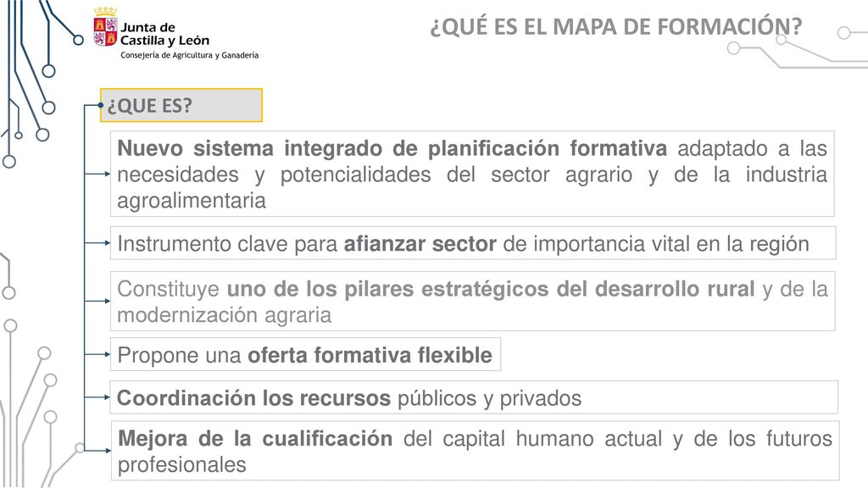Screen dimensions: 868x488
Task: Click arrow pointing to Mejora de la cualificación
Action: (97, 451)
